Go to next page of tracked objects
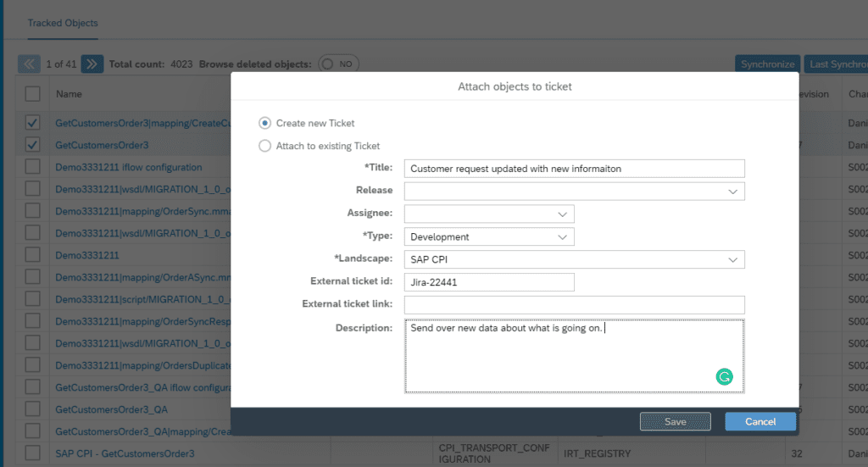The height and width of the screenshot is (467, 868). point(92,64)
